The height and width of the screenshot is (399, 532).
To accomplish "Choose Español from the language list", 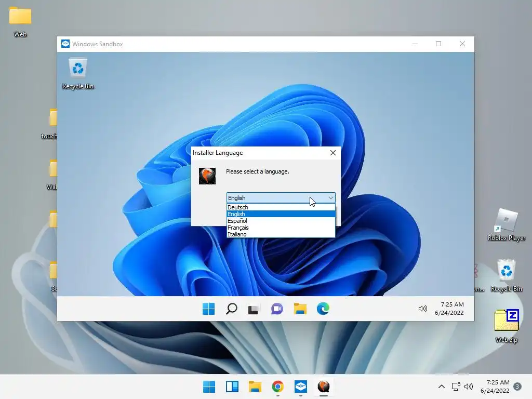I will [281, 220].
